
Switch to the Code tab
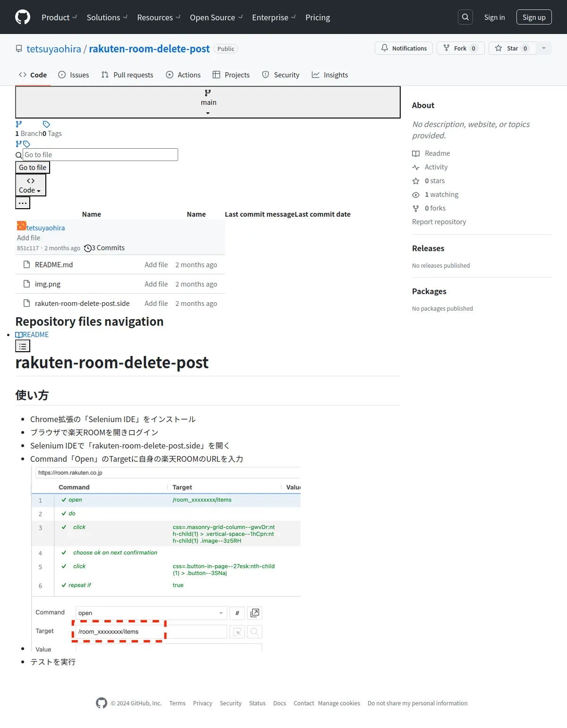point(33,75)
